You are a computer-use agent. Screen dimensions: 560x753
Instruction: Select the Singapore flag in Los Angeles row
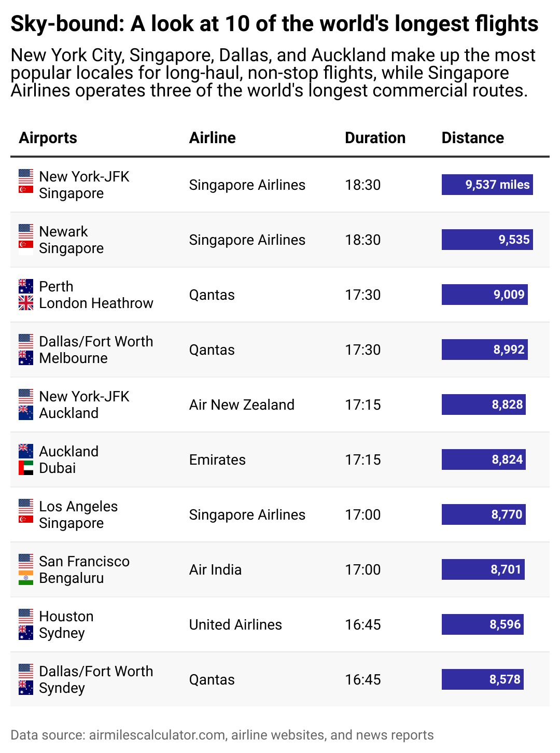[x=26, y=519]
